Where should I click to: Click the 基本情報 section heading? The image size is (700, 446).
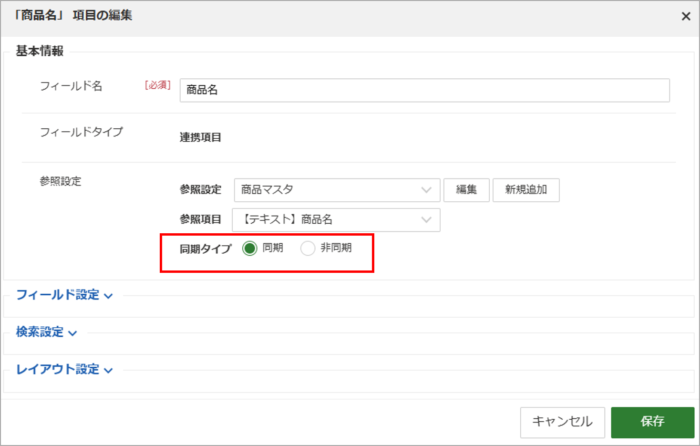coord(40,51)
